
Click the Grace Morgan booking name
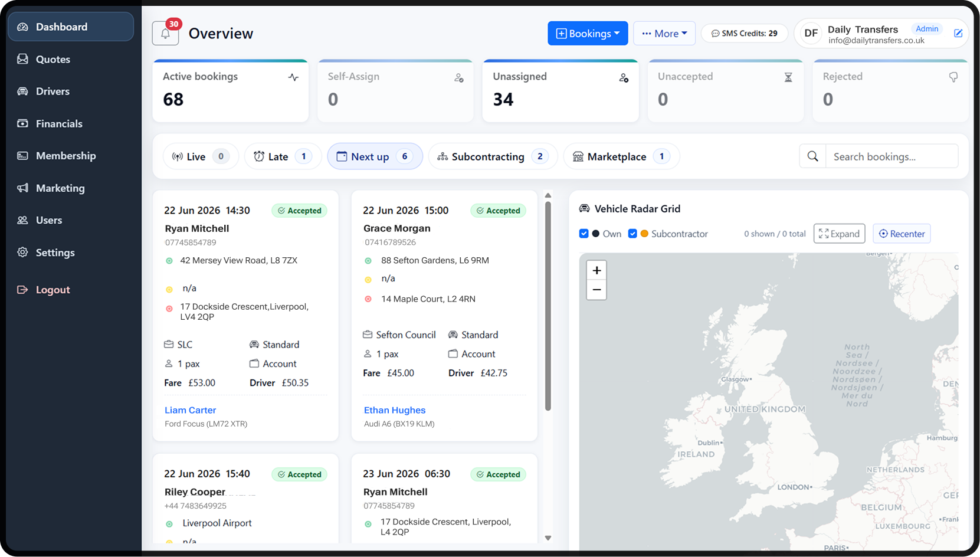[x=397, y=228]
